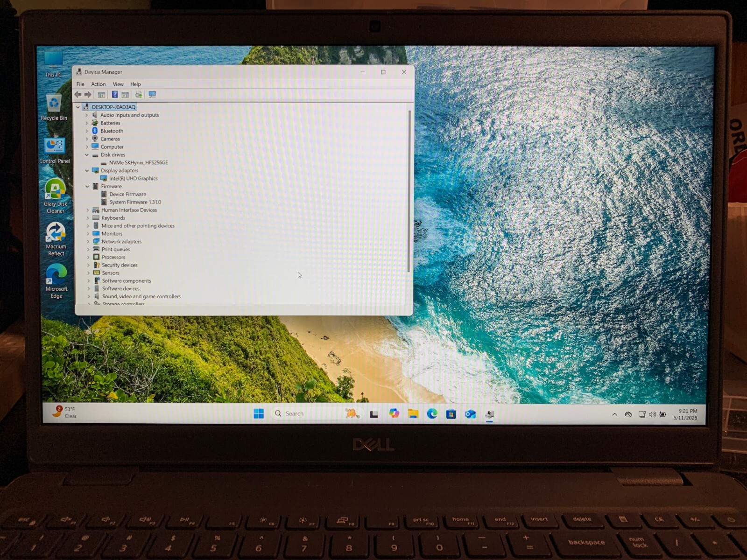Click the cloud sync tray icon

coord(628,414)
